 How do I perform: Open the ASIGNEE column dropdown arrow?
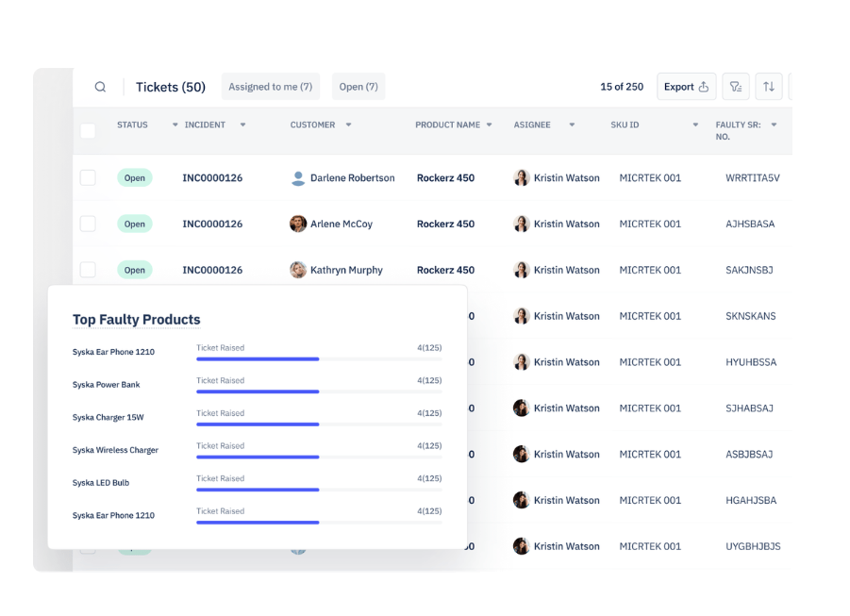[572, 125]
